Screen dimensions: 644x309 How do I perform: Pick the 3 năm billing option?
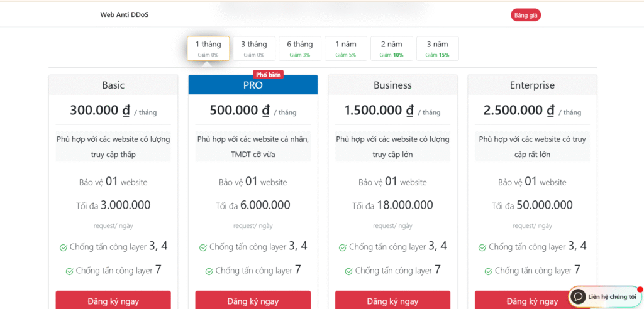point(437,48)
